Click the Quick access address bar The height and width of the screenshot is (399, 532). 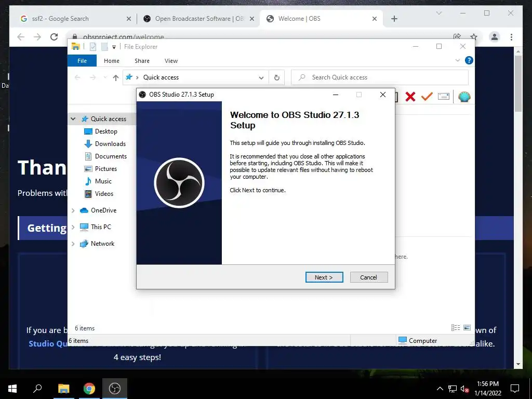196,77
